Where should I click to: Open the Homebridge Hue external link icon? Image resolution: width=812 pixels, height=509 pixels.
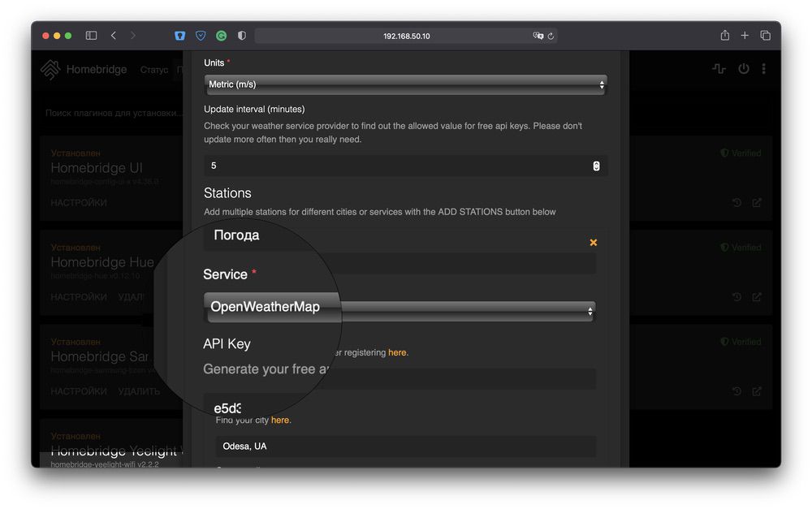pyautogui.click(x=757, y=296)
